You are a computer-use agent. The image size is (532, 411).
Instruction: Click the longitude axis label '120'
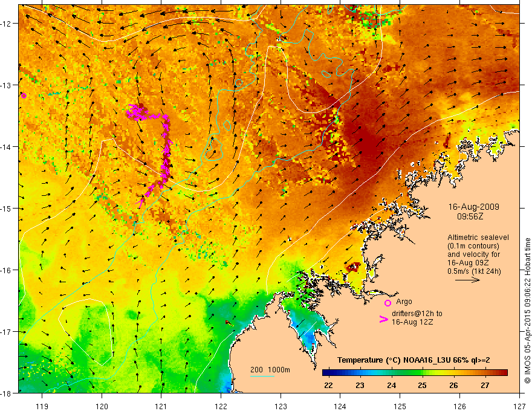[102, 406]
